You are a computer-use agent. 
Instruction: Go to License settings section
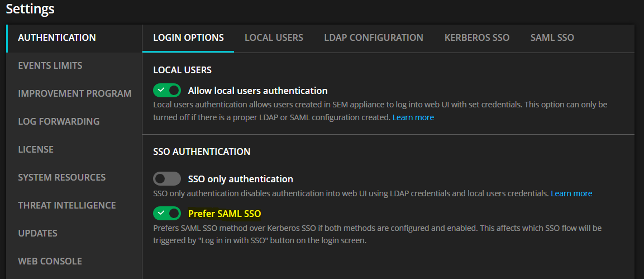pos(36,149)
